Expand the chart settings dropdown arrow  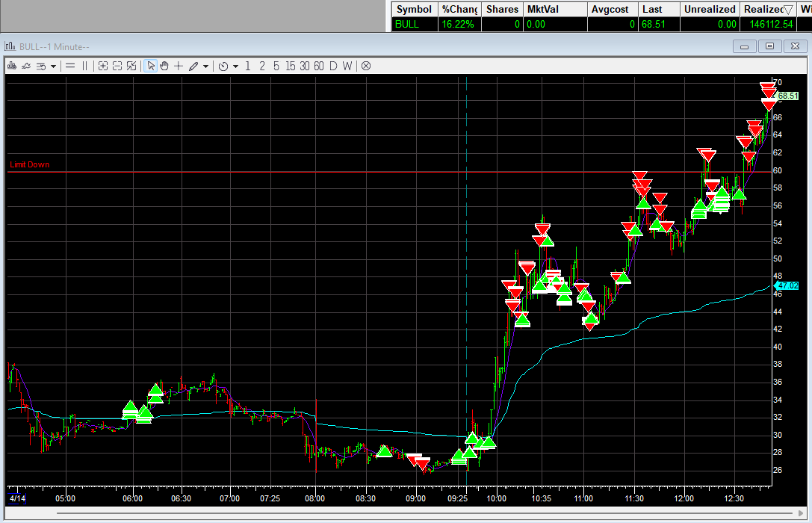coord(54,66)
